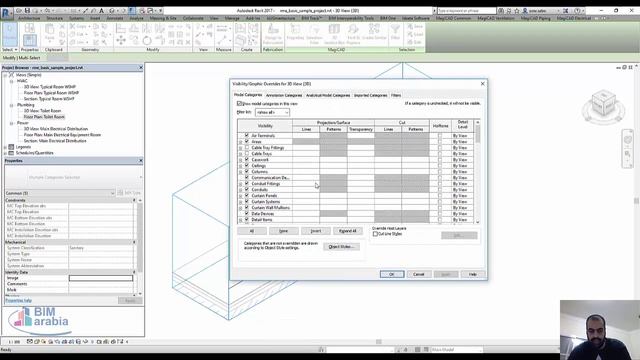Switch to the Filters tab

click(x=396, y=95)
